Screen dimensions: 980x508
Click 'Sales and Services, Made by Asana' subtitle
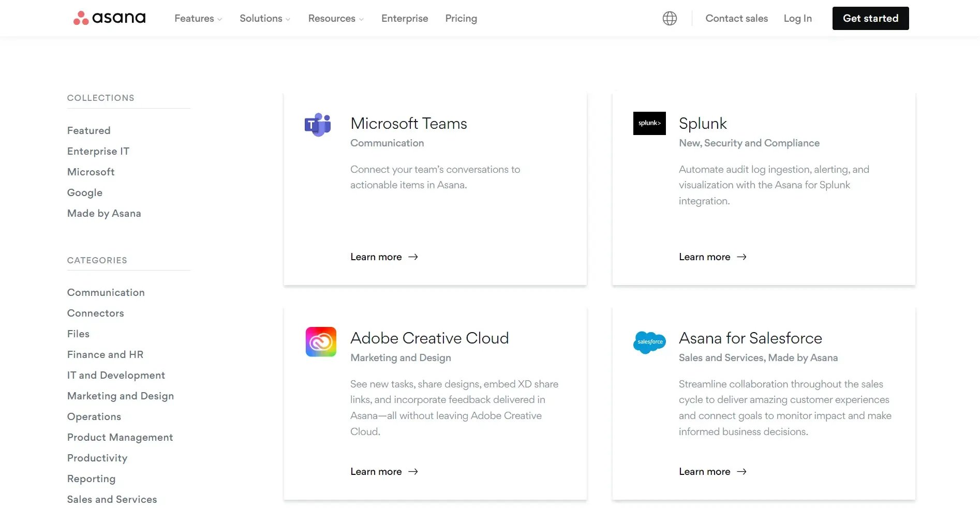[x=758, y=358]
